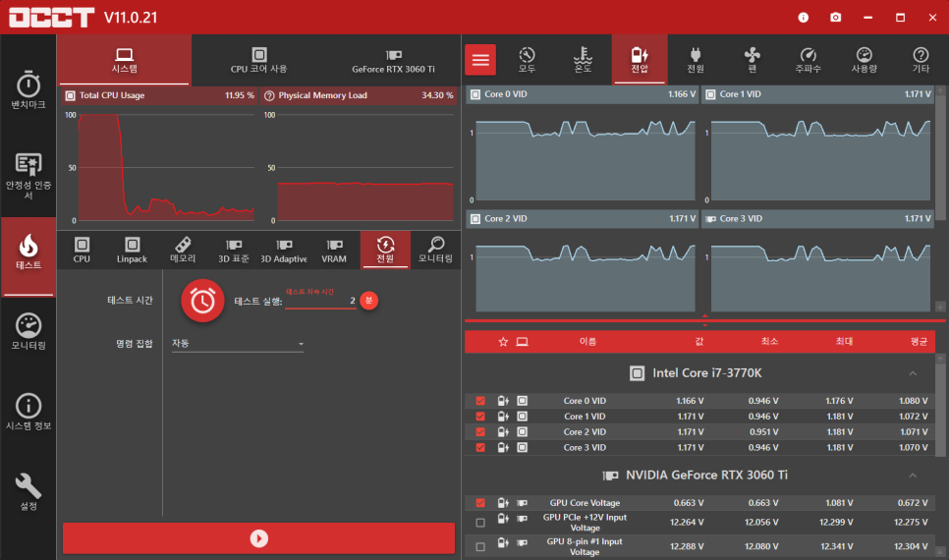This screenshot has width=949, height=560.
Task: Show 팬 fan sensors
Action: pos(752,60)
